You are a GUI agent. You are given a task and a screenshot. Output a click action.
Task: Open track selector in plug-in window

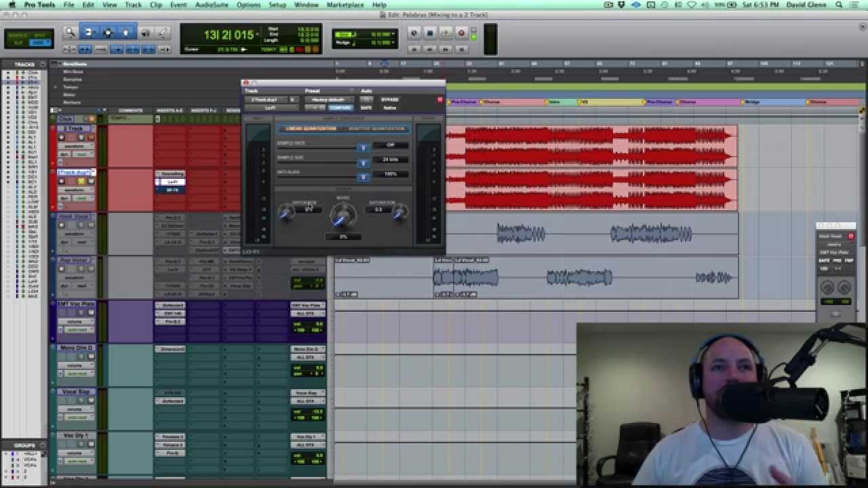coord(266,100)
